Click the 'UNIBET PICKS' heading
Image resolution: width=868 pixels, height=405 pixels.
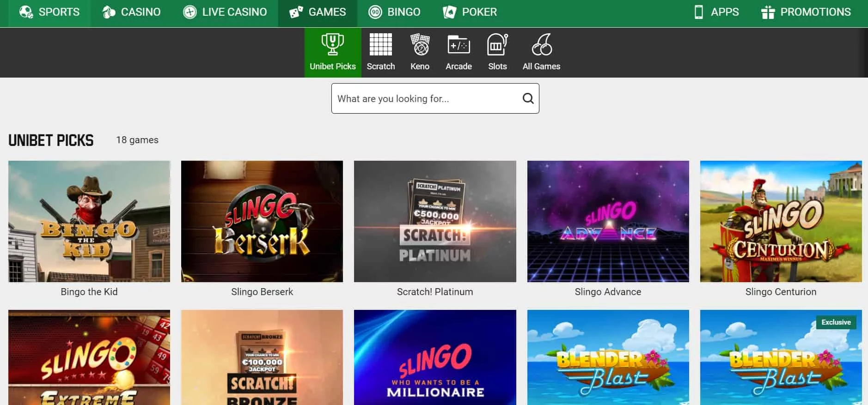click(x=51, y=140)
